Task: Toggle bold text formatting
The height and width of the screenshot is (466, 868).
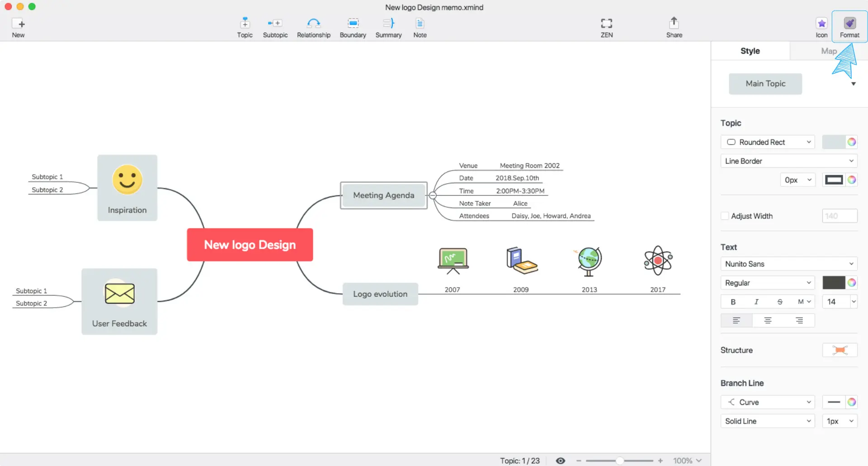Action: coord(733,302)
